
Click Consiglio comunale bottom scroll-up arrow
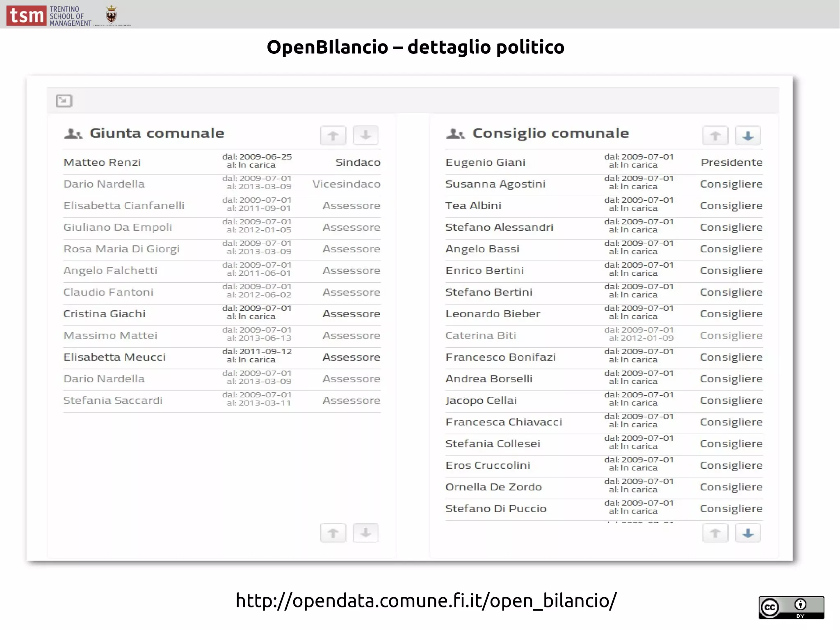pos(715,533)
